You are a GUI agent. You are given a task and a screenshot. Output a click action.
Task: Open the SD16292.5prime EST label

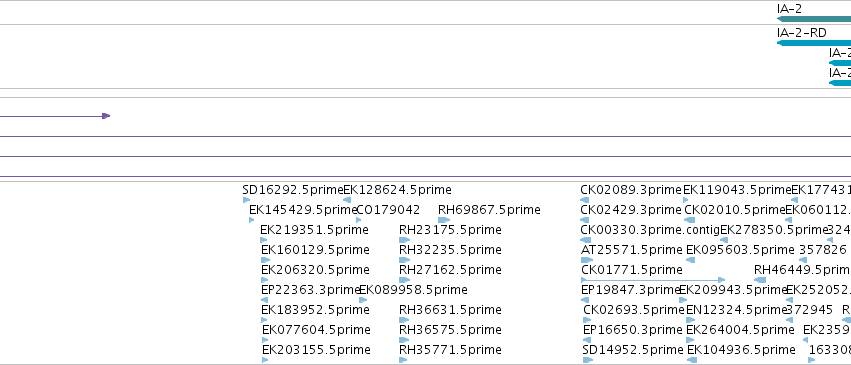[293, 190]
